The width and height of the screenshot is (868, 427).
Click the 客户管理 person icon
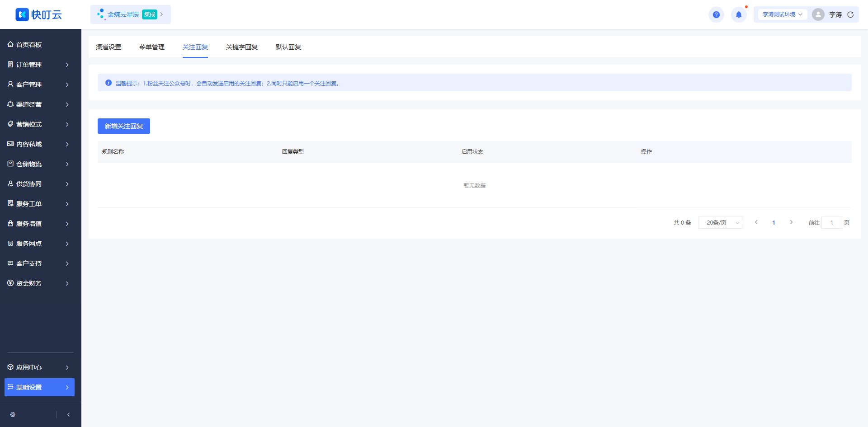10,84
